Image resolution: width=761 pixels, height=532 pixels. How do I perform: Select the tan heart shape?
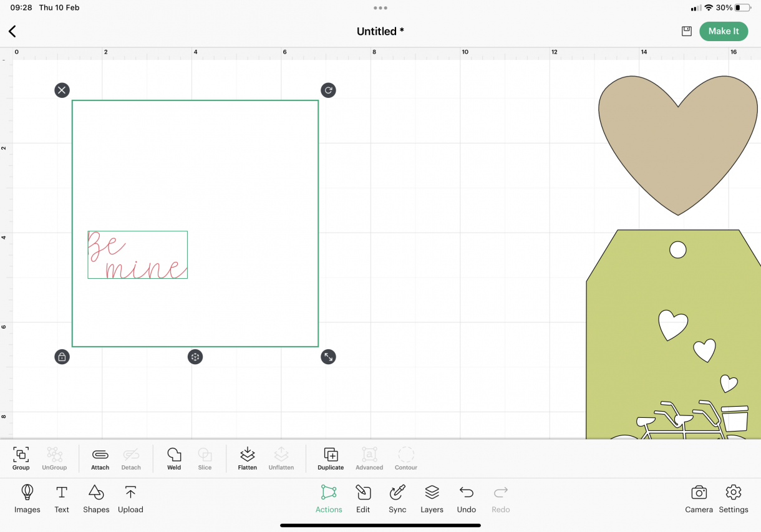677,145
